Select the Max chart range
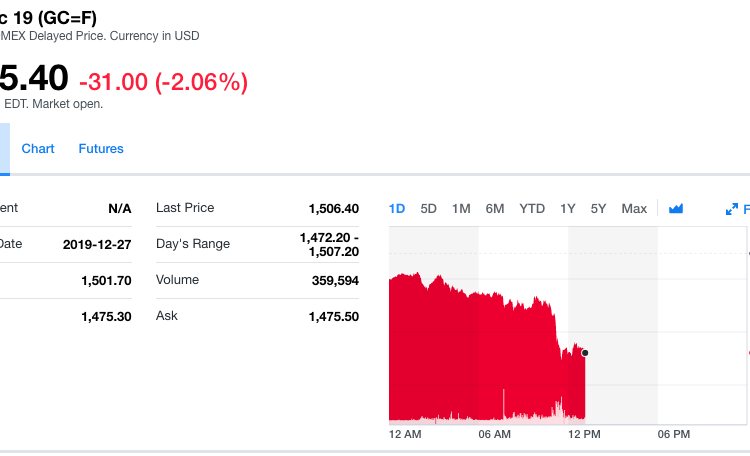Viewport: 750px width, 456px height. (634, 209)
